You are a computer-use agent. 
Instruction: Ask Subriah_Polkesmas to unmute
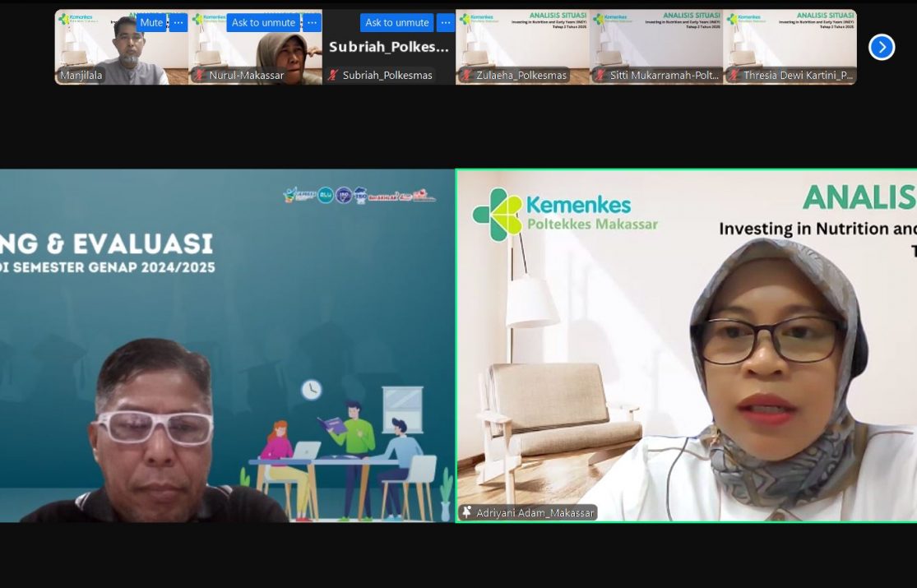[397, 23]
